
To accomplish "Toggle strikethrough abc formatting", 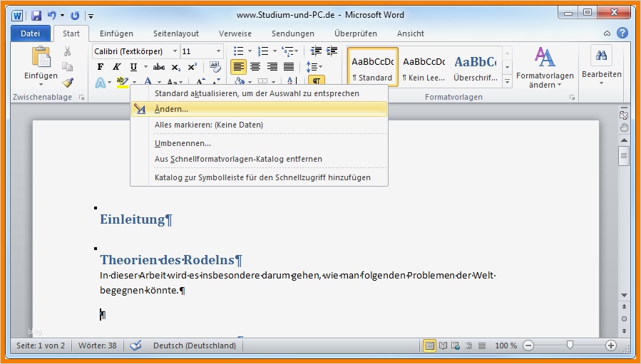I will click(158, 67).
